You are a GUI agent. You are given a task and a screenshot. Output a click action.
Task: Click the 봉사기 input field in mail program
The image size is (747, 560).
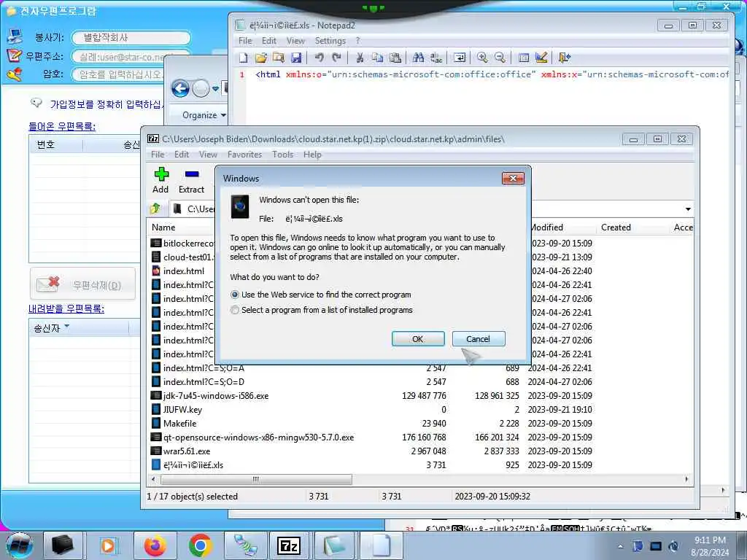pos(131,38)
